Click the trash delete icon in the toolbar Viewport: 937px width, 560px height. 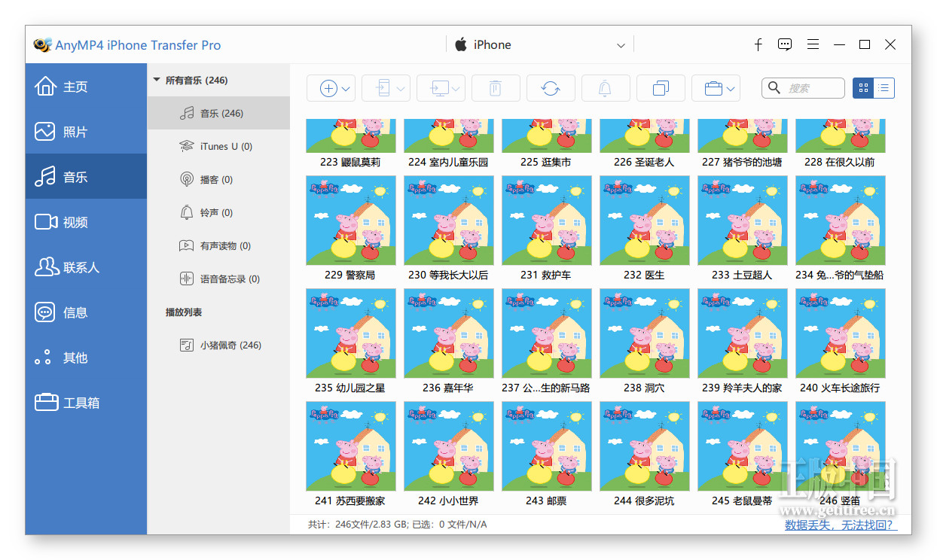click(x=495, y=88)
